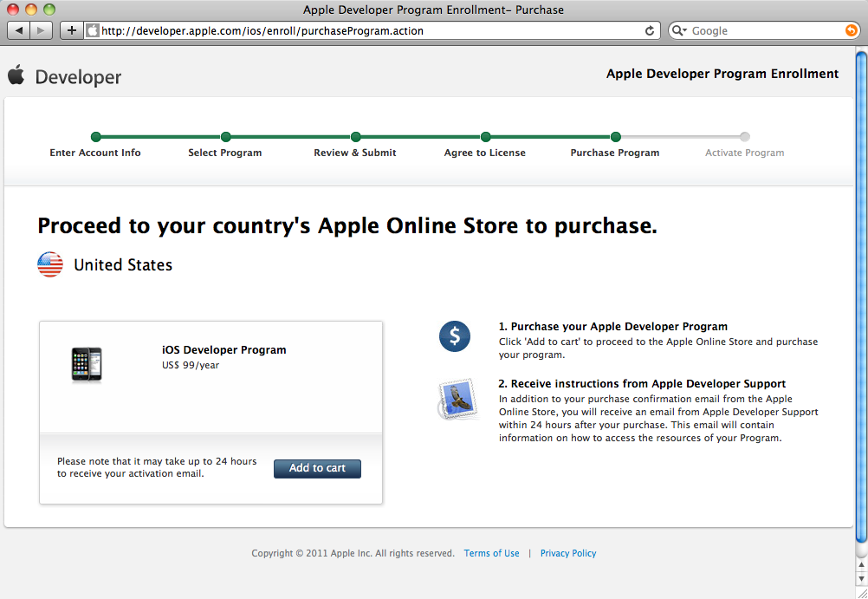Image resolution: width=868 pixels, height=599 pixels.
Task: Click the yellow minimize window button
Action: [31, 10]
